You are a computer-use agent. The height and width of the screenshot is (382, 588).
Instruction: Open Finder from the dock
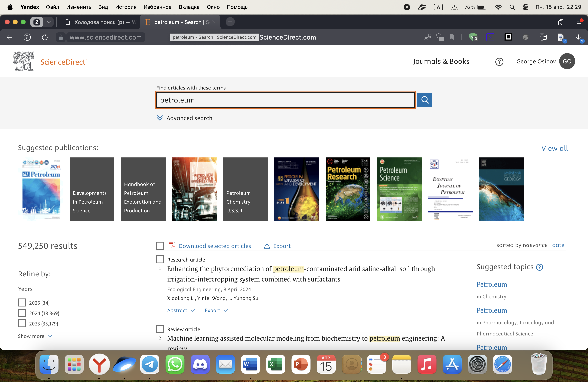click(49, 364)
